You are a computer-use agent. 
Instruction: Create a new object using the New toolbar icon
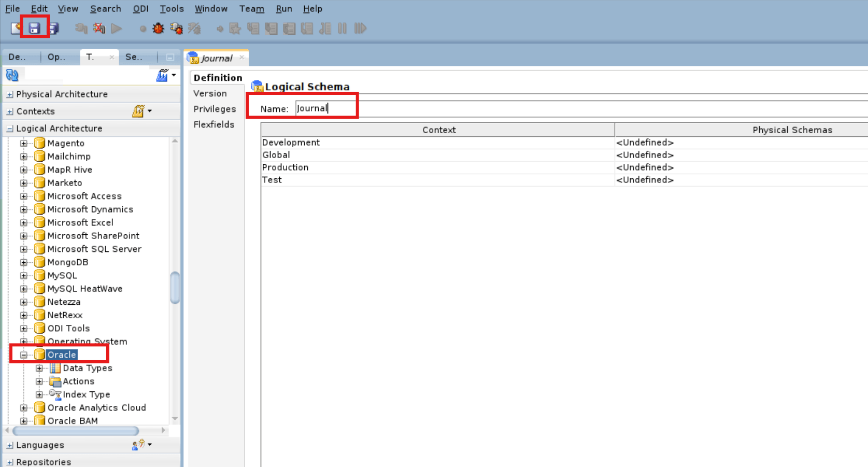(x=15, y=29)
